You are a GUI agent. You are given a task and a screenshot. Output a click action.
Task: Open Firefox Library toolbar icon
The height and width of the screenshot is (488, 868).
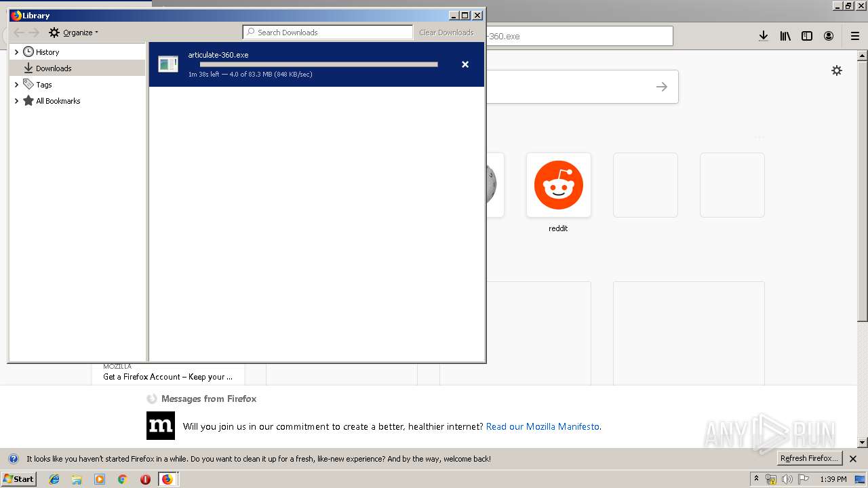point(785,36)
